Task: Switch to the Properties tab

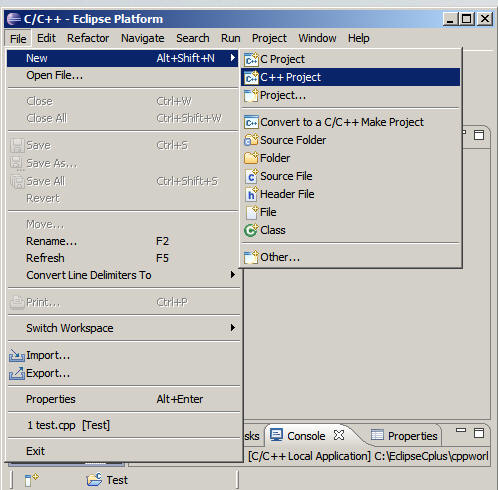Action: (x=404, y=436)
